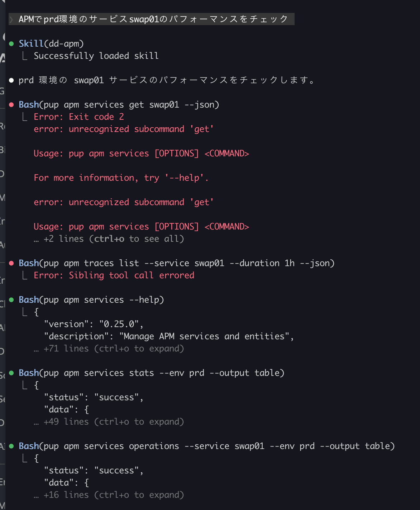Click the red dot beside the 'traces list' command

[11, 263]
